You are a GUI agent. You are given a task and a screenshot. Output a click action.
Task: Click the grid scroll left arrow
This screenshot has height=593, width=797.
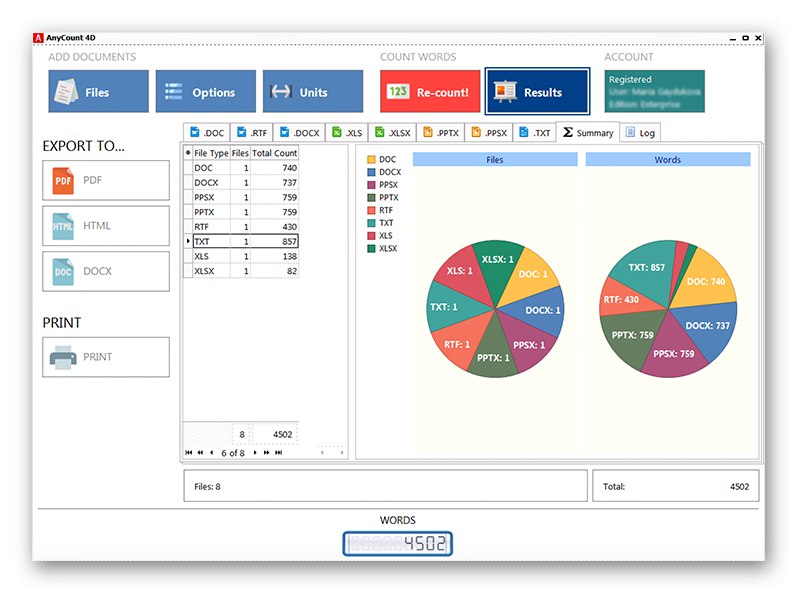322,452
